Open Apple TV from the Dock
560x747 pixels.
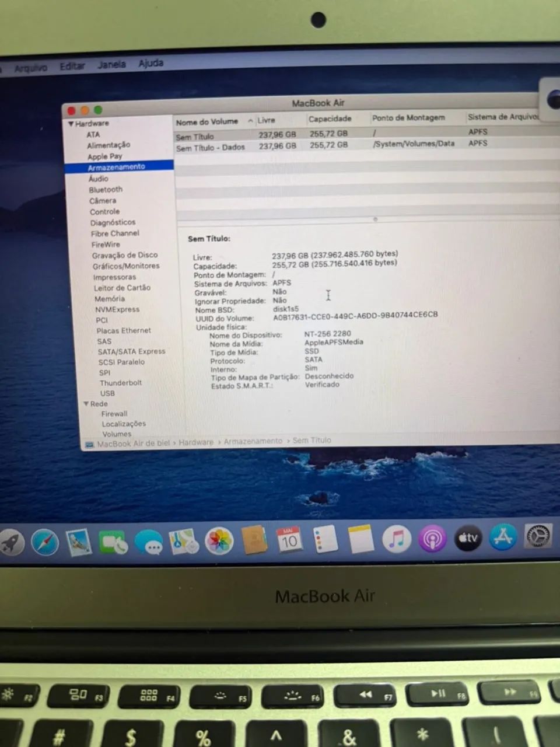pyautogui.click(x=468, y=538)
